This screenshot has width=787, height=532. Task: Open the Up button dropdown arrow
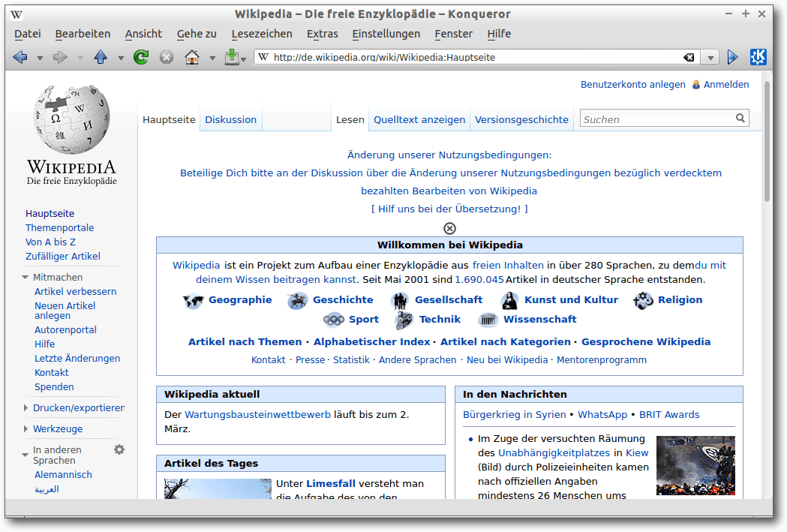[x=121, y=59]
